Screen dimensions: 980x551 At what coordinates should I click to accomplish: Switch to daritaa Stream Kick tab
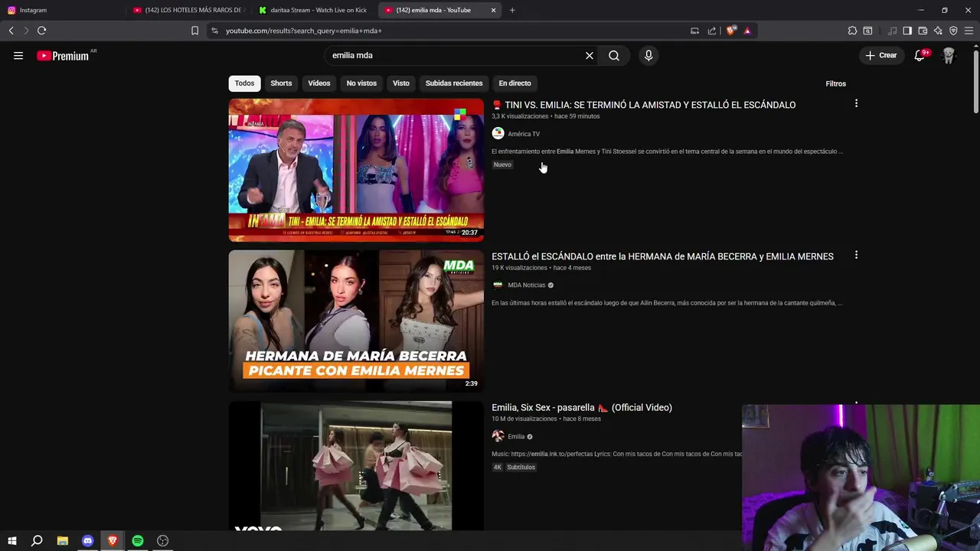314,10
